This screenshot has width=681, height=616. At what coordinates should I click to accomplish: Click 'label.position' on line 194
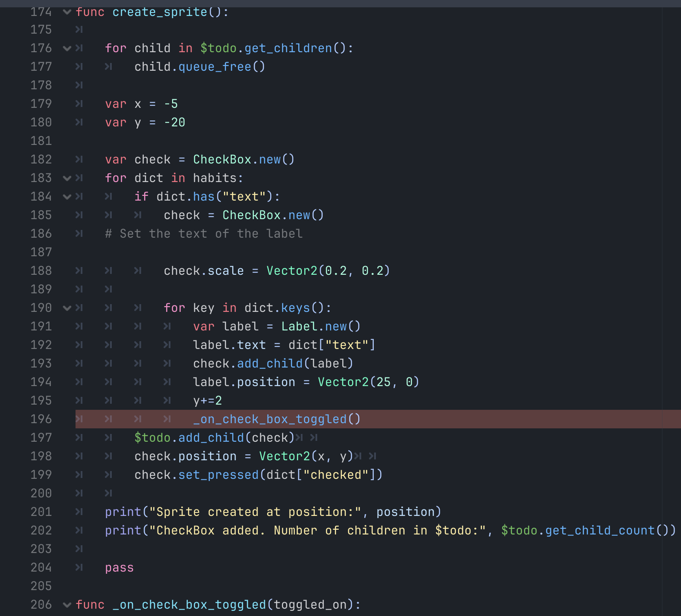(244, 382)
